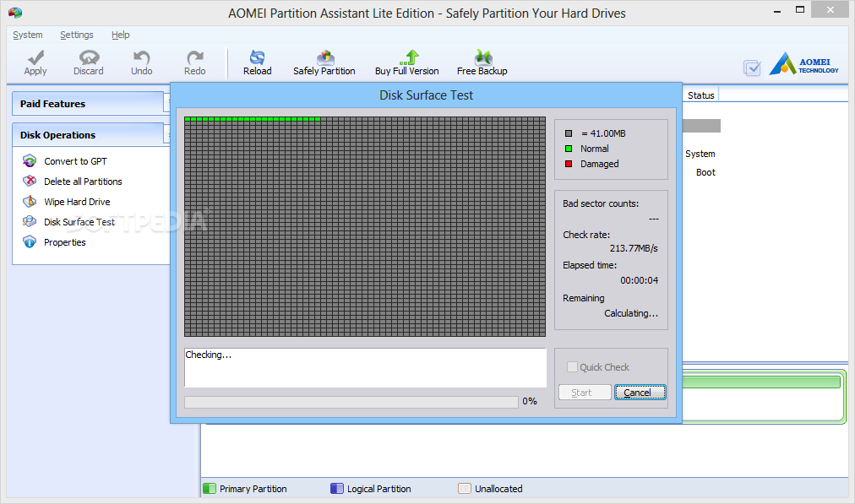Click the Disk Surface Test sidebar icon
Viewport: 855px width, 504px height.
(x=30, y=221)
